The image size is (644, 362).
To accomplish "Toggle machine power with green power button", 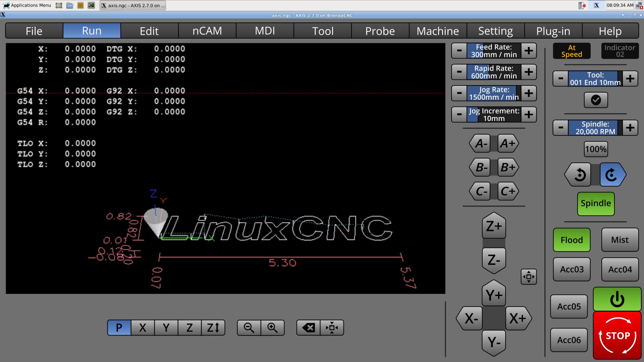I will pyautogui.click(x=617, y=299).
